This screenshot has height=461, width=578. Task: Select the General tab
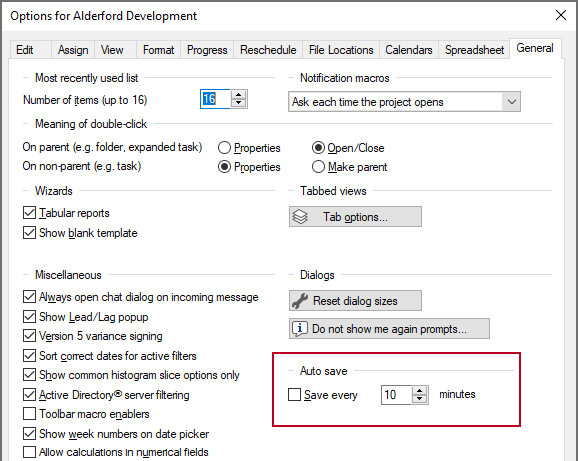point(535,48)
